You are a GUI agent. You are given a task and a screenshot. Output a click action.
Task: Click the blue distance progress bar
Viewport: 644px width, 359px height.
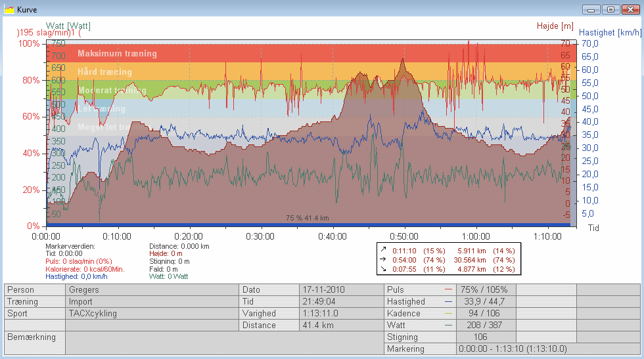(x=308, y=225)
